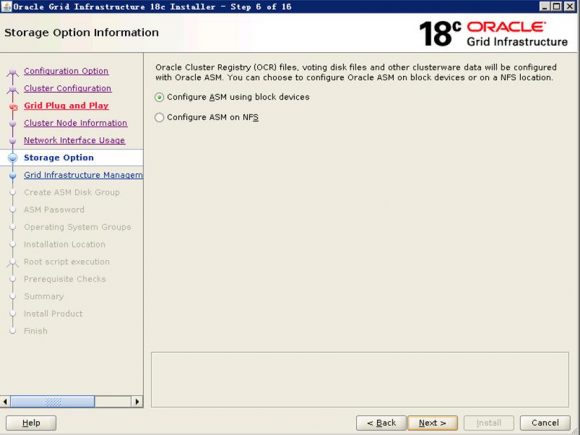Click the left scroll arrow in sidebar
The width and height of the screenshot is (580, 435).
pyautogui.click(x=5, y=401)
